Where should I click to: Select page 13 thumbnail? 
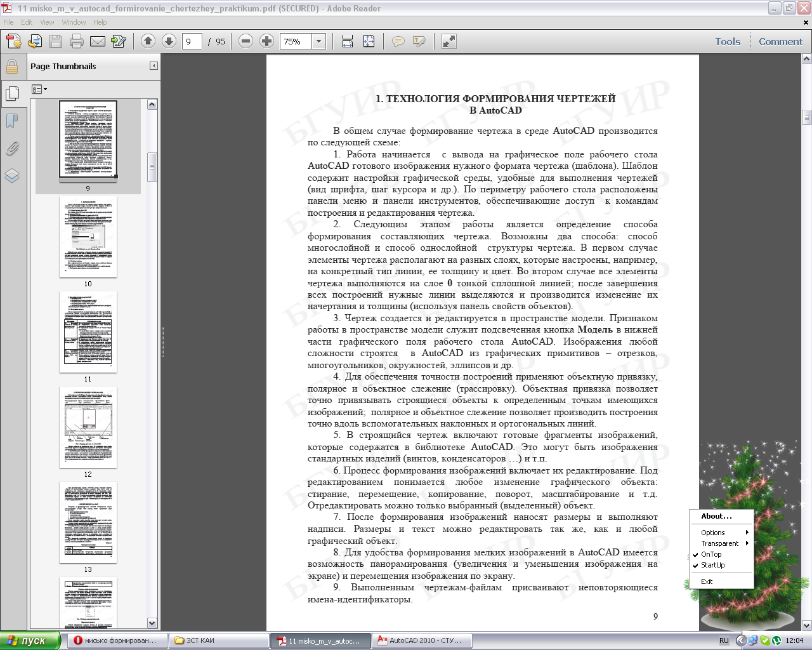click(88, 522)
